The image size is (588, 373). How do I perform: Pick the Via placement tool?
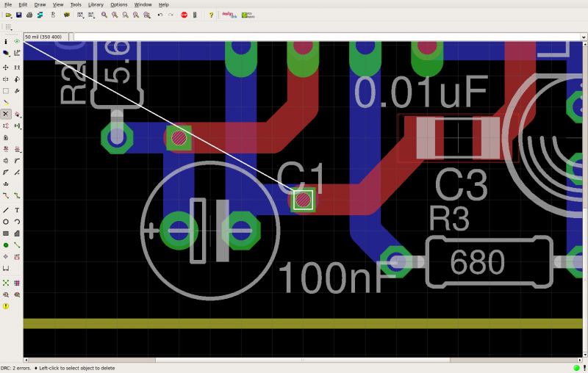click(6, 245)
